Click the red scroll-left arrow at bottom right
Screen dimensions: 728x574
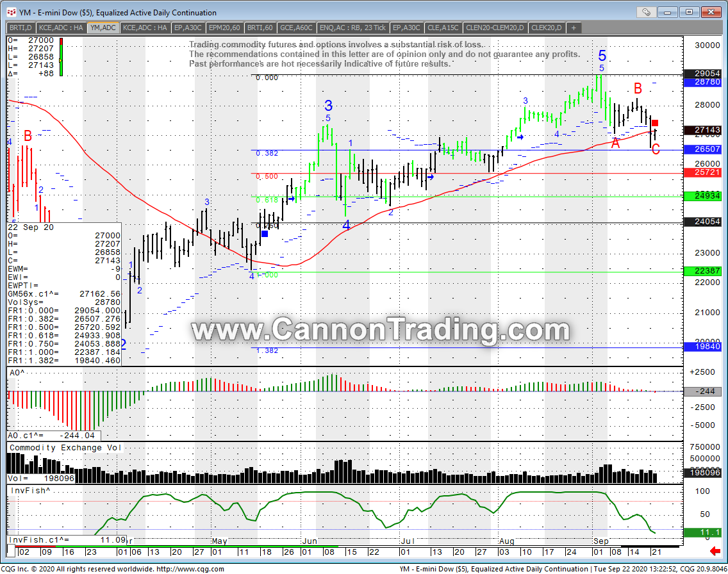click(715, 551)
